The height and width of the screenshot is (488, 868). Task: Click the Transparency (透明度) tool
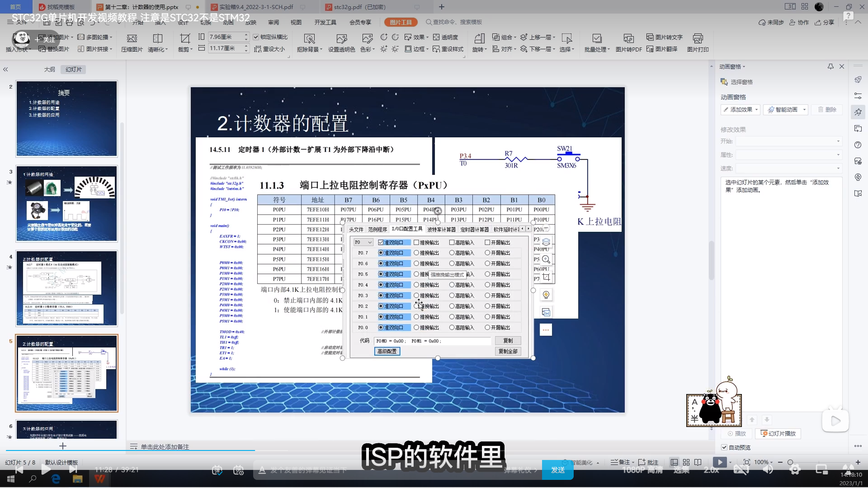pos(445,37)
